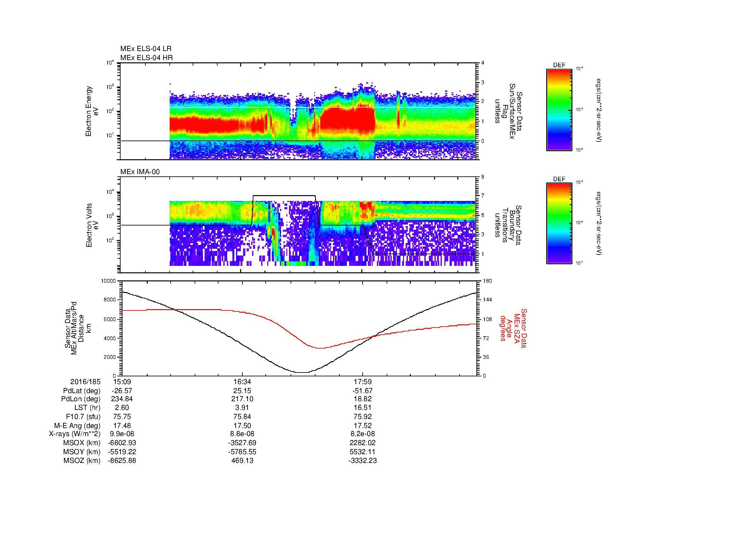This screenshot has height=534, width=756.
Task: Click the LST value '2.60'
Action: pos(122,408)
